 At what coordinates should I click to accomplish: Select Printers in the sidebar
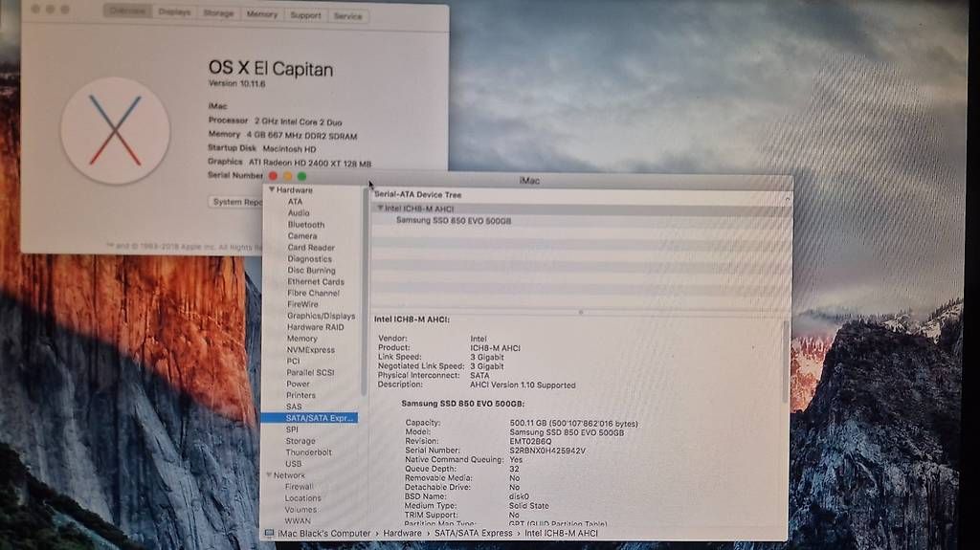click(x=301, y=395)
